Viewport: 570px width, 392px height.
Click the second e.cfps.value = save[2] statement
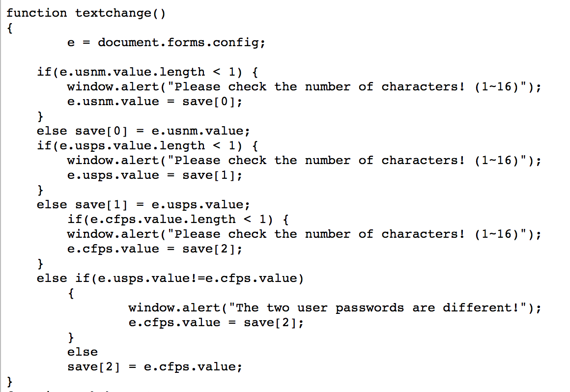pyautogui.click(x=216, y=323)
